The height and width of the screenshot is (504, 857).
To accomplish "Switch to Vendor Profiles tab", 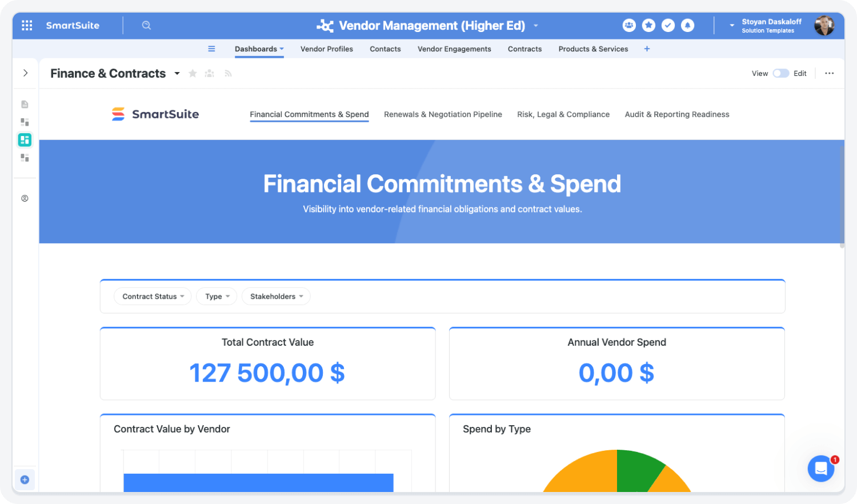I will [327, 49].
